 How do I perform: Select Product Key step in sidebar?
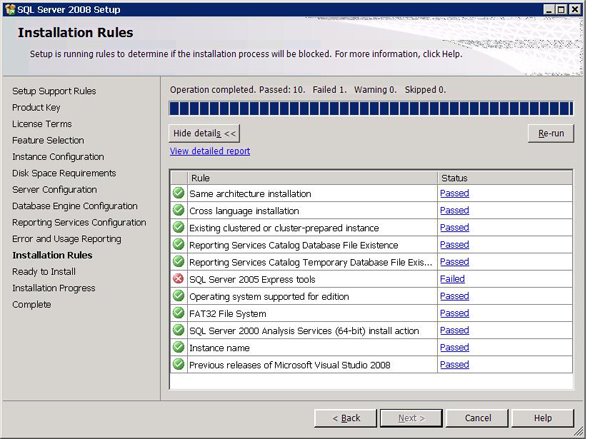(x=36, y=108)
